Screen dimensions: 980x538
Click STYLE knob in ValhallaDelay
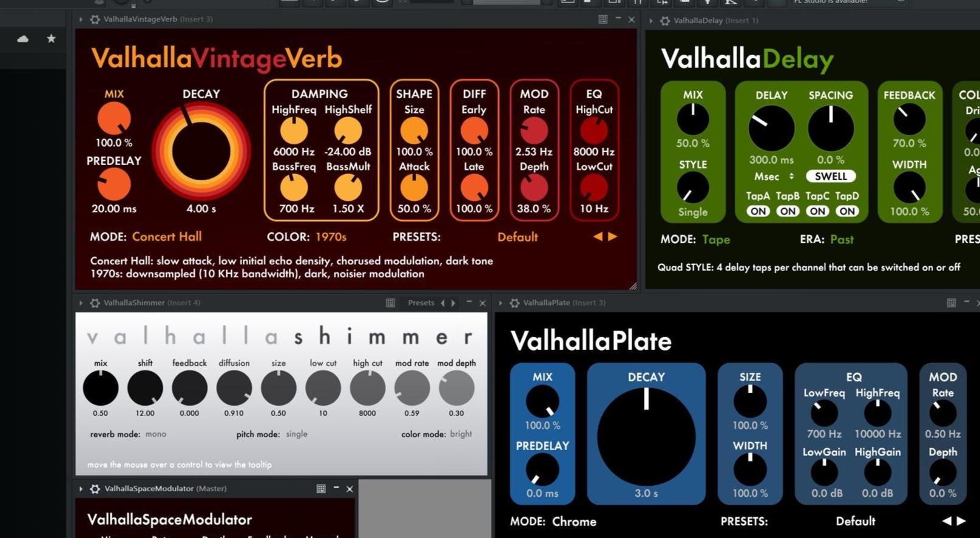692,188
